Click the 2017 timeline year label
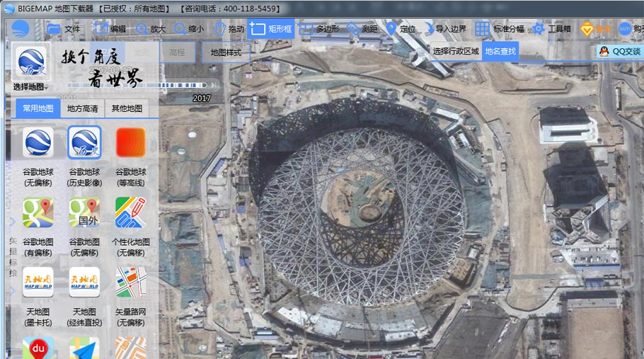Image resolution: width=644 pixels, height=359 pixels. [202, 98]
